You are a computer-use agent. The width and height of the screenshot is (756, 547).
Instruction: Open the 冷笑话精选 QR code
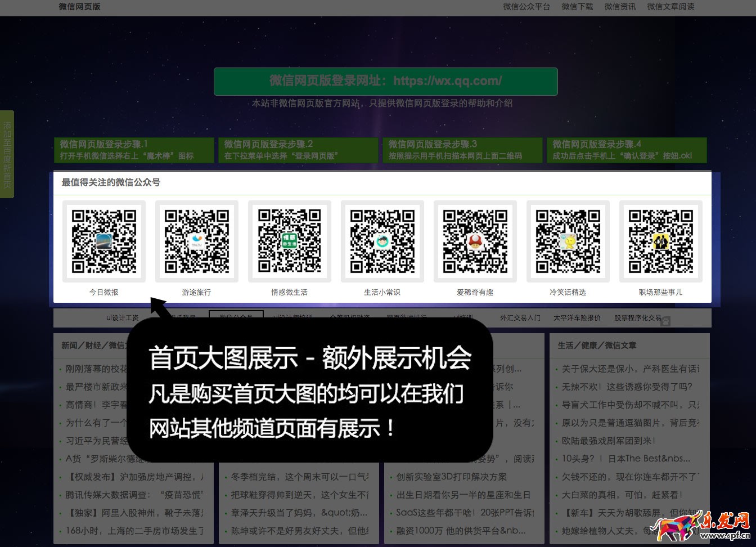pyautogui.click(x=568, y=241)
